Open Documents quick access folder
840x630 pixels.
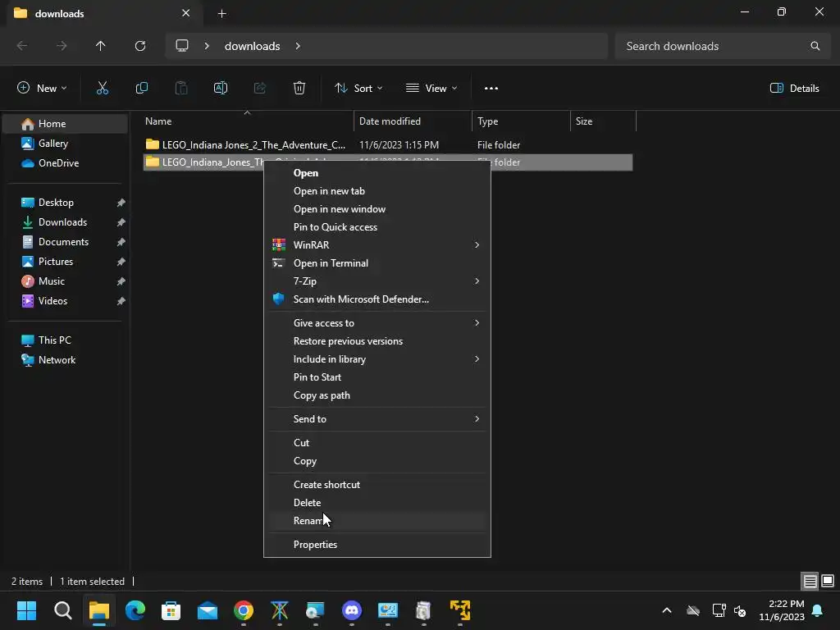click(x=66, y=242)
